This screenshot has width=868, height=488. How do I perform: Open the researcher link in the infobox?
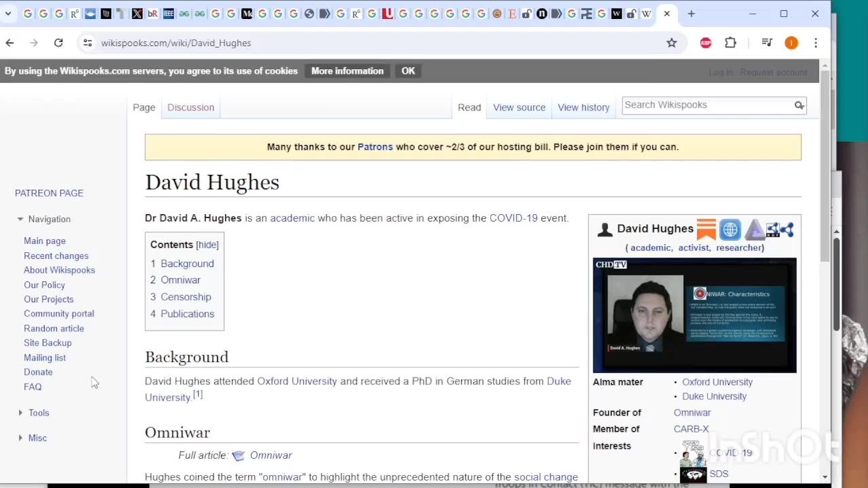click(738, 247)
